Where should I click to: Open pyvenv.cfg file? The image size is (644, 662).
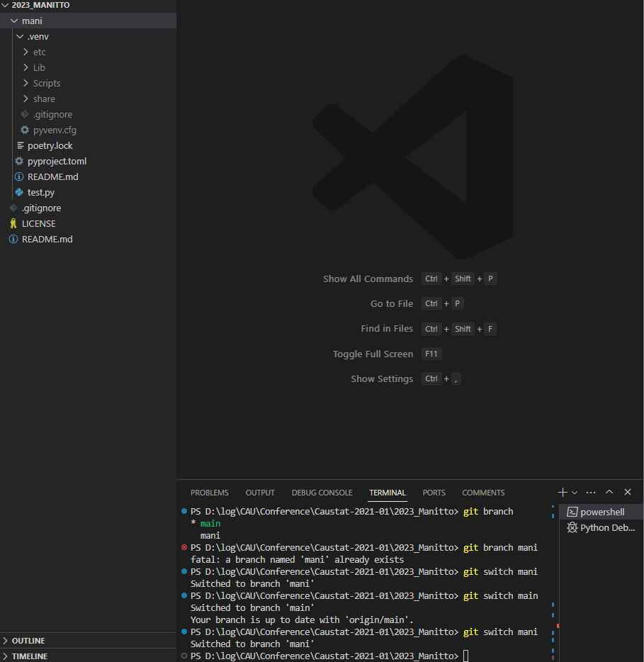pos(55,130)
